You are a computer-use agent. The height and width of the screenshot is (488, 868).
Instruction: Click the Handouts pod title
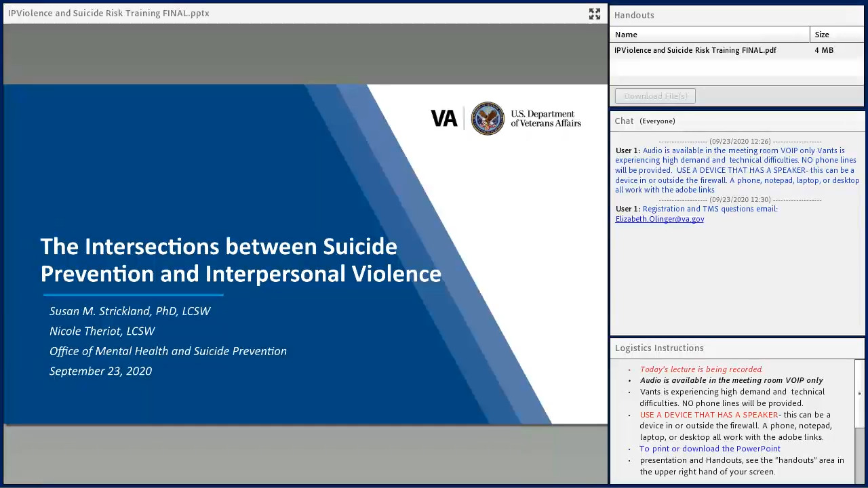[x=634, y=15]
